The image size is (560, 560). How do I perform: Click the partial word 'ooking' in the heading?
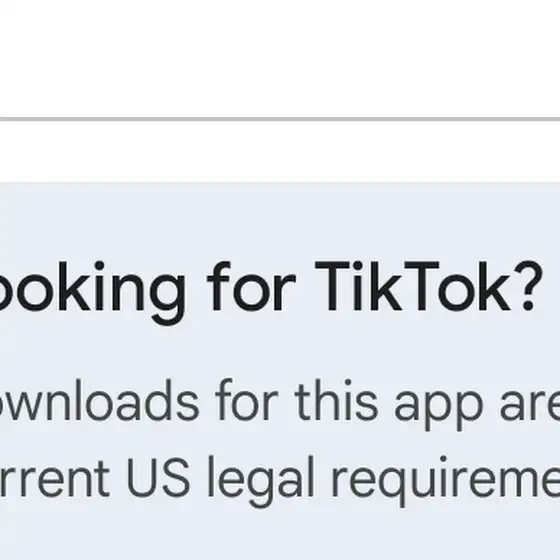(93, 292)
